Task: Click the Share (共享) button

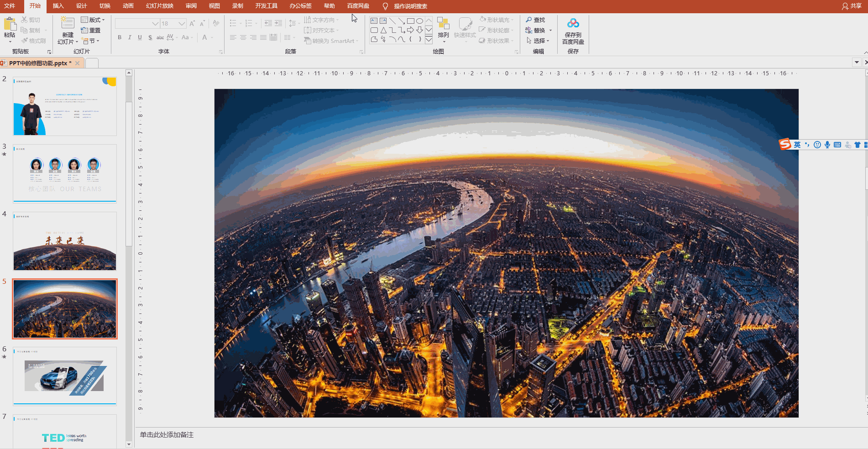Action: point(852,6)
